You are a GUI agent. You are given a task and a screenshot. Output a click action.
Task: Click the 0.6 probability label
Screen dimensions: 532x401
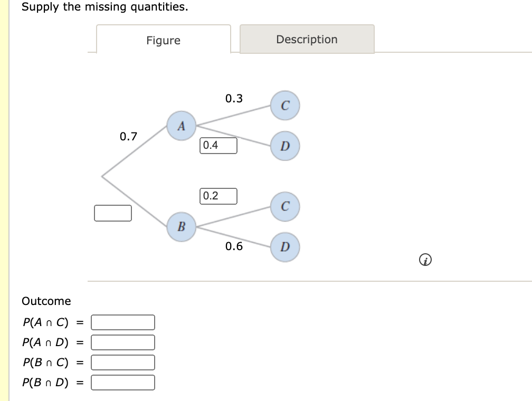(234, 246)
